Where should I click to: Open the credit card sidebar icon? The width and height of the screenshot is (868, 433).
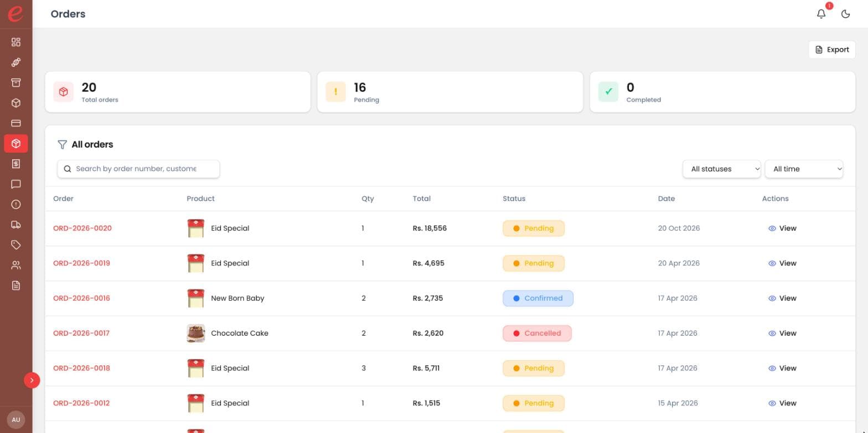click(16, 123)
